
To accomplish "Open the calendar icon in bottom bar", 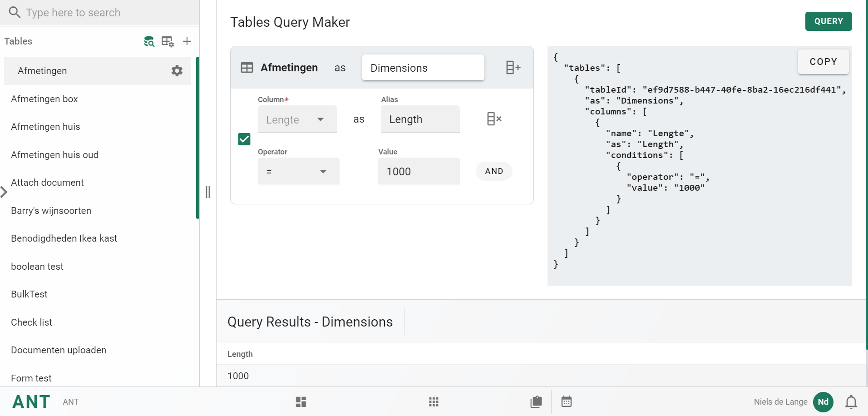I will click(566, 402).
